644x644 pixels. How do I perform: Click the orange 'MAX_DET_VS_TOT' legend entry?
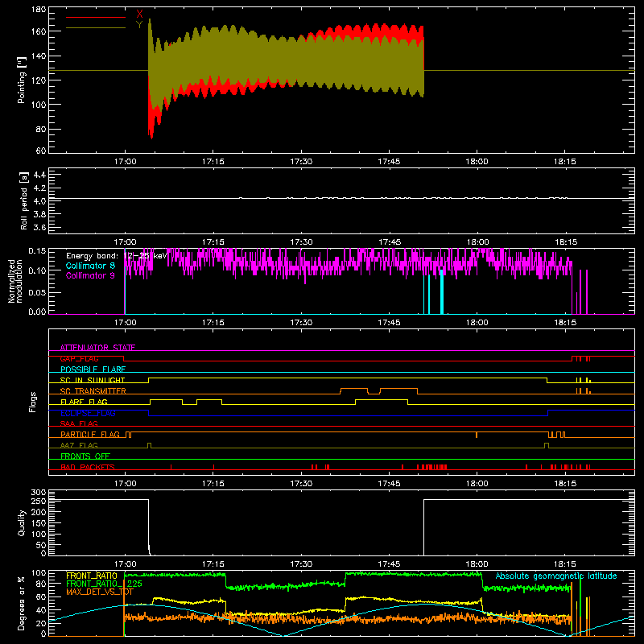(x=100, y=592)
